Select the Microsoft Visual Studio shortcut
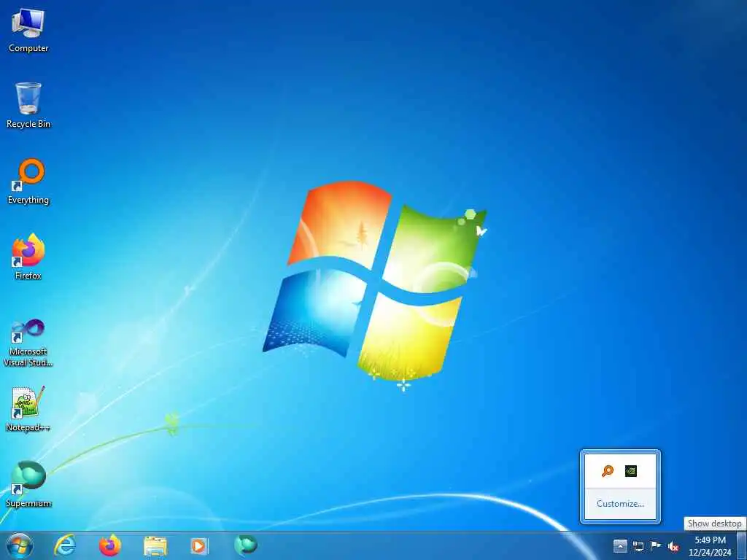Screen dimensions: 747x560 (x=28, y=343)
